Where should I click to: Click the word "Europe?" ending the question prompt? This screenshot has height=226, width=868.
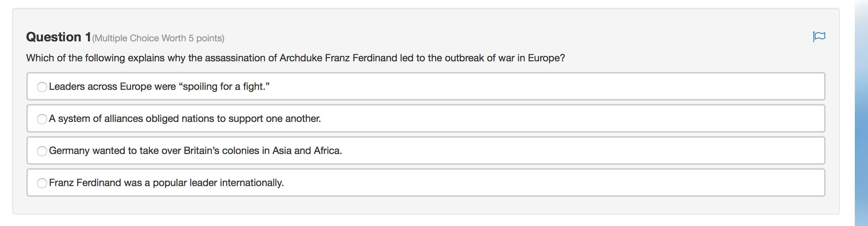coord(546,58)
